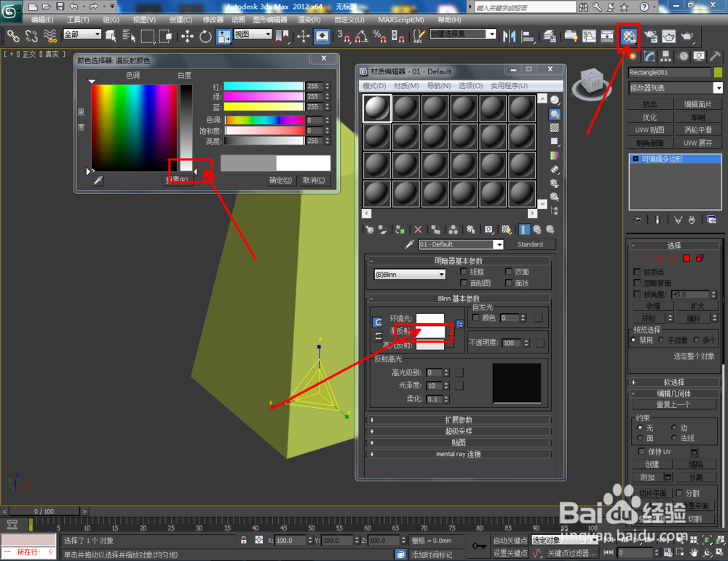Enable the 线框 wireframe checkbox
The image size is (728, 561).
coord(463,272)
